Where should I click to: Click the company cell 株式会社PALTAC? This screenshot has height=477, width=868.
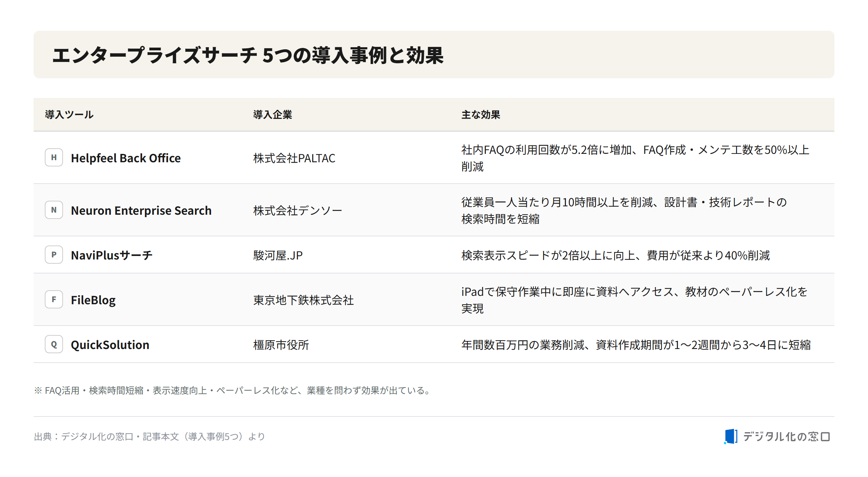[x=294, y=158]
